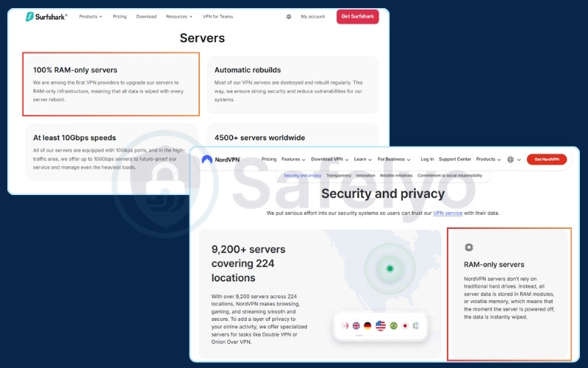Click the Get NordVPN button
The height and width of the screenshot is (368, 588).
(x=547, y=159)
